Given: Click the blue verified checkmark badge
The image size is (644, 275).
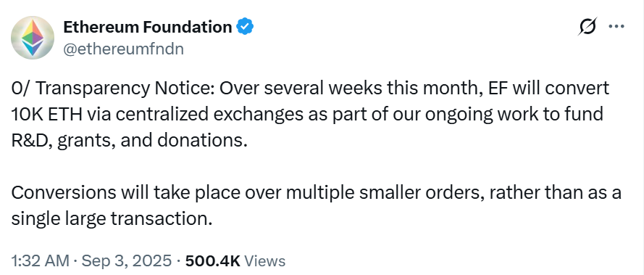Looking at the screenshot, I should [x=245, y=27].
